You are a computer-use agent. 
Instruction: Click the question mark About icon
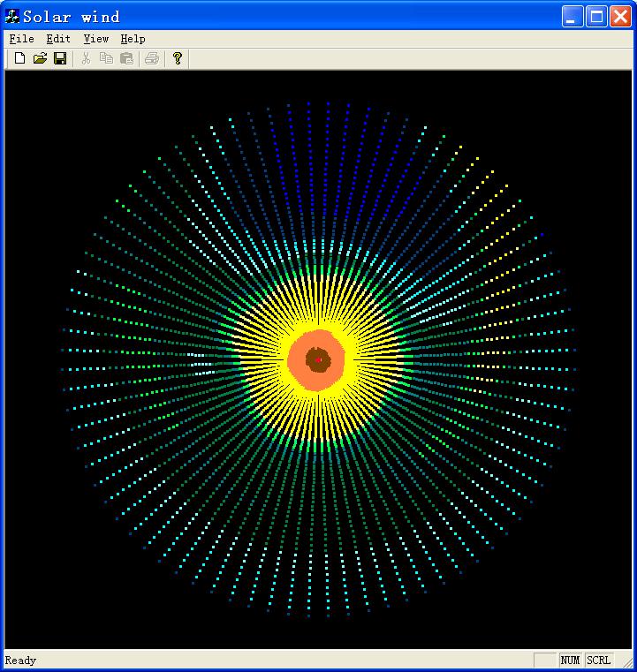[x=178, y=58]
